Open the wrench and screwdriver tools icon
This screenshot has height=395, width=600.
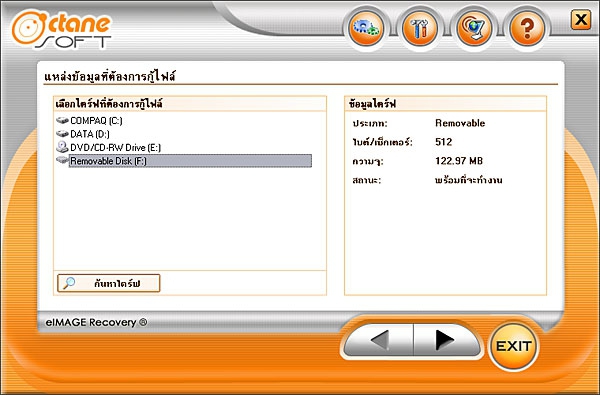coord(420,28)
